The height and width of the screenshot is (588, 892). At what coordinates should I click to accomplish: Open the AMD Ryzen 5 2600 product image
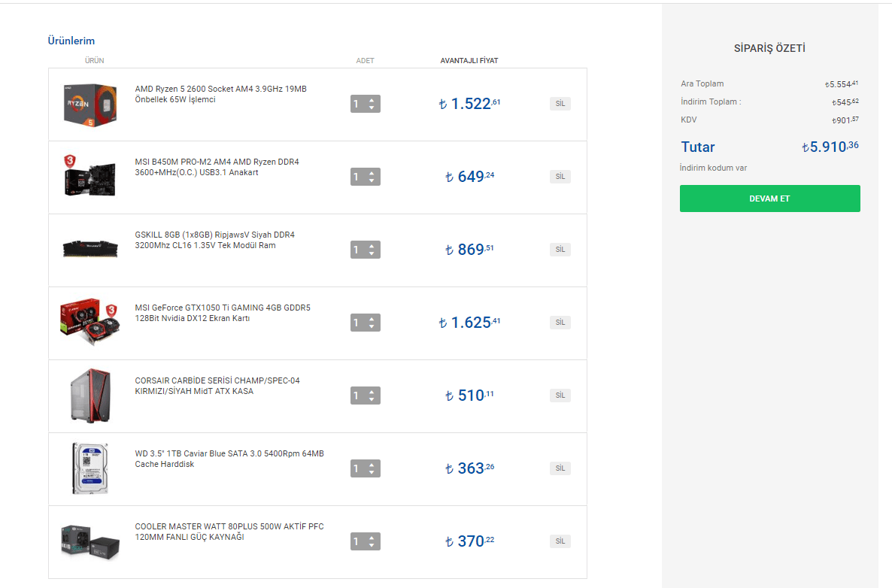coord(90,105)
